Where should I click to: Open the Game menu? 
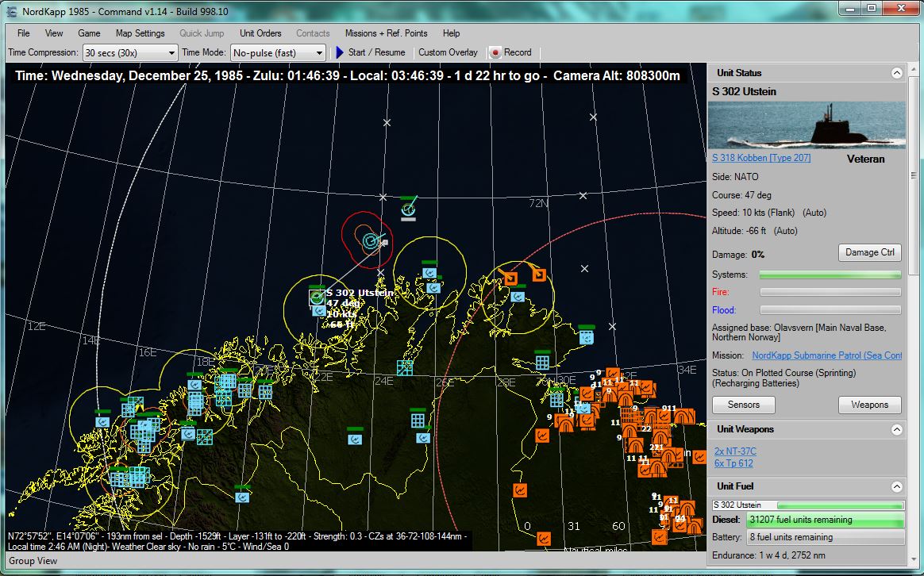(89, 33)
